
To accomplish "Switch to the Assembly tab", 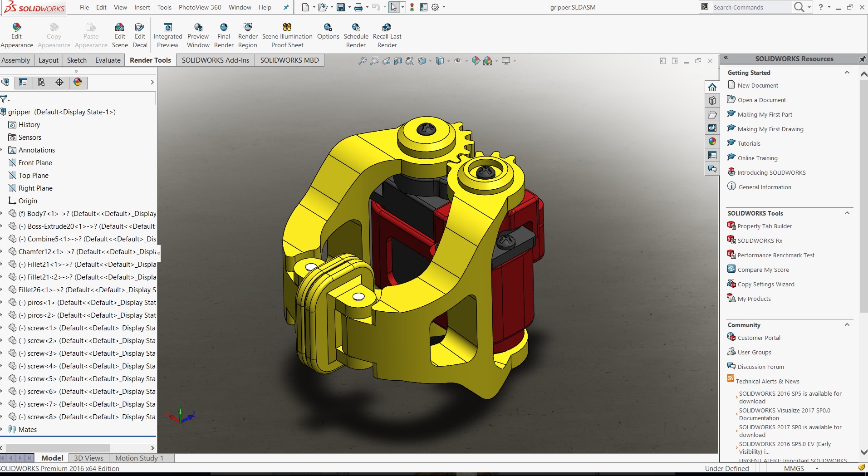I will coord(16,60).
